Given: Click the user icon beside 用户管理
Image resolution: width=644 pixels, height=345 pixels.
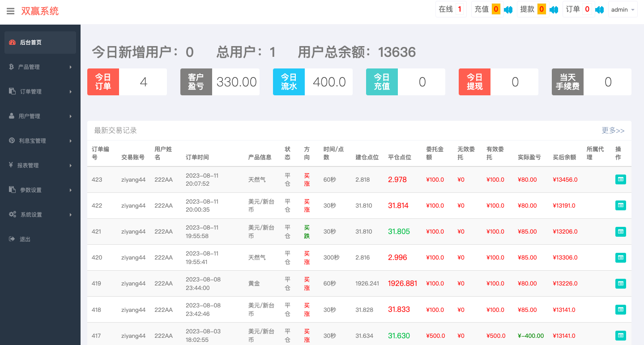Looking at the screenshot, I should [x=12, y=116].
